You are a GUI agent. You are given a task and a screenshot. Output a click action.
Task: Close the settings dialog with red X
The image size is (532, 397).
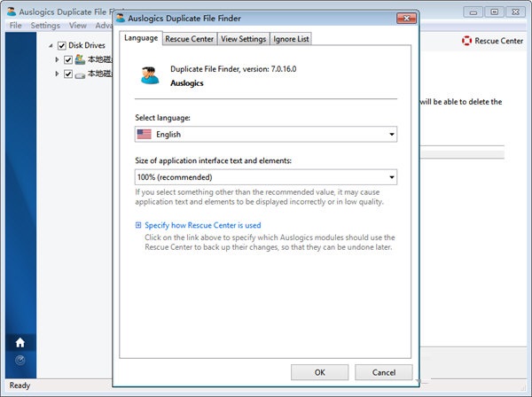point(406,18)
